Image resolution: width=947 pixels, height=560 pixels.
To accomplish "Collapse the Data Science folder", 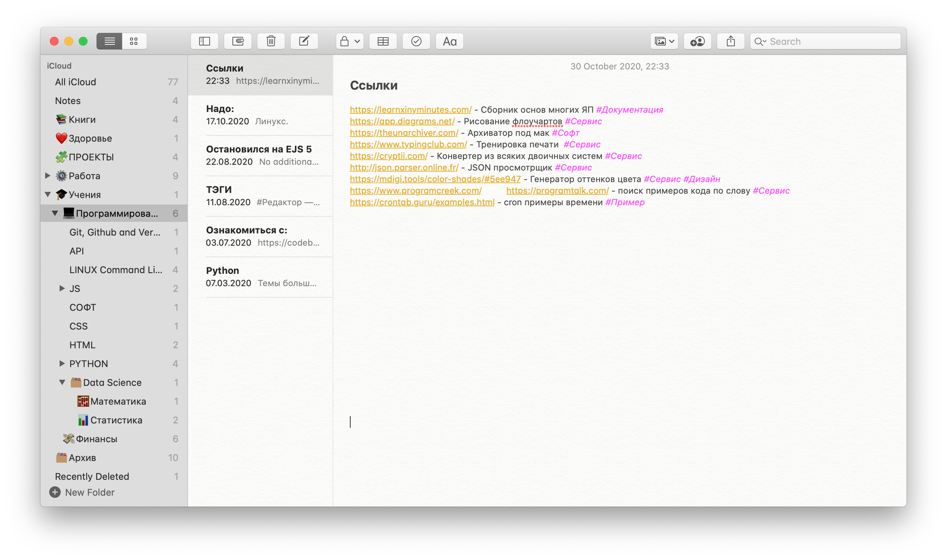I will click(62, 382).
